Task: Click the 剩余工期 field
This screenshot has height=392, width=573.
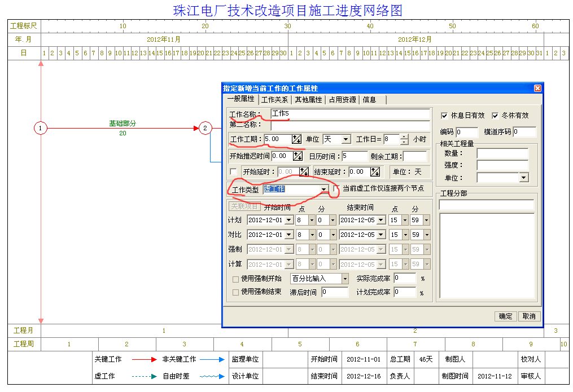Action: point(415,156)
